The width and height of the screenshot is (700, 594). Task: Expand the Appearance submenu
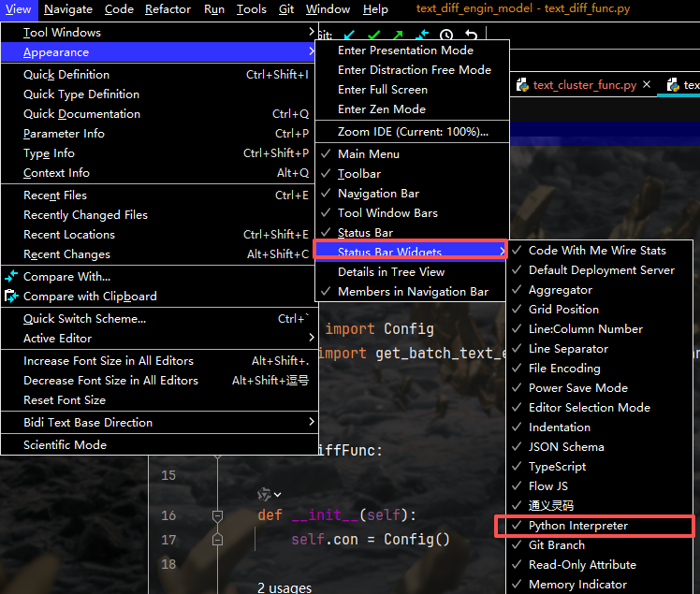pyautogui.click(x=158, y=52)
